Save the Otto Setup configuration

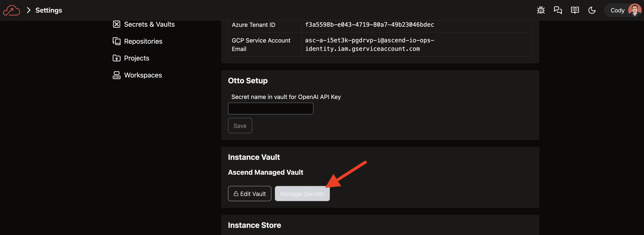click(x=239, y=125)
